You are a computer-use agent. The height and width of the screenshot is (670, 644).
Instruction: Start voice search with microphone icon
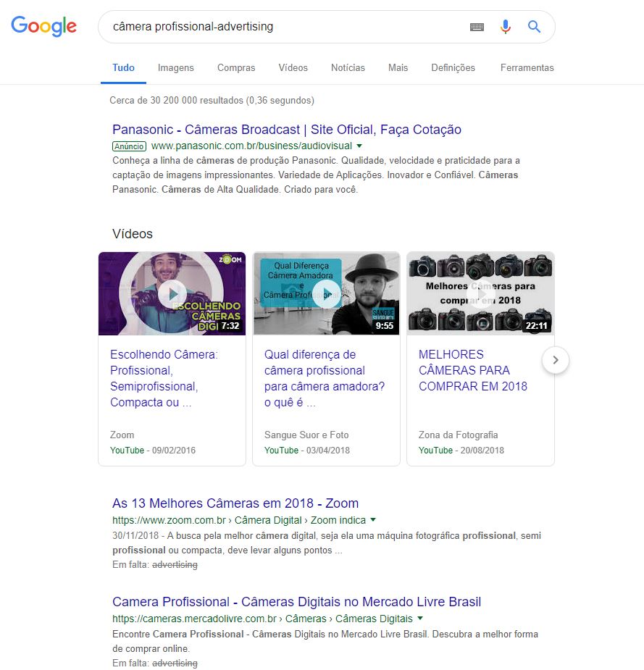pos(506,27)
